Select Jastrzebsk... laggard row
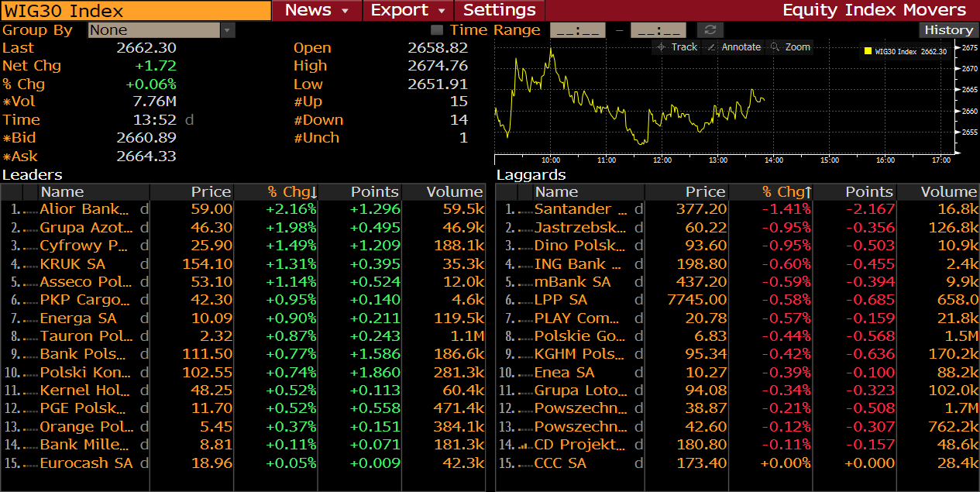The image size is (980, 492). coord(738,228)
